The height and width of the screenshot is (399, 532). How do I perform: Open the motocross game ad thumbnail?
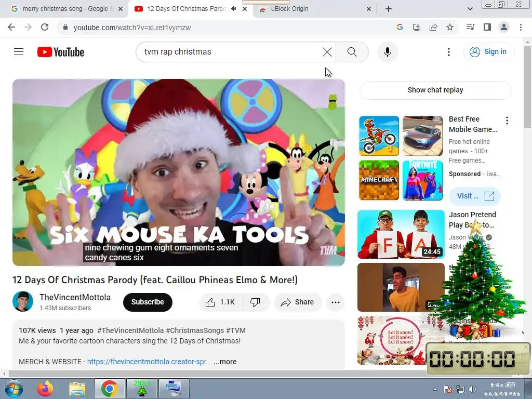point(379,136)
